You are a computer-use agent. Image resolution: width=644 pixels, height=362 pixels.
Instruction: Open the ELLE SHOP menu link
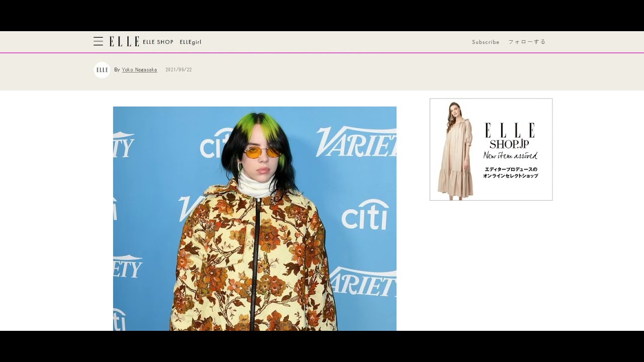(158, 42)
